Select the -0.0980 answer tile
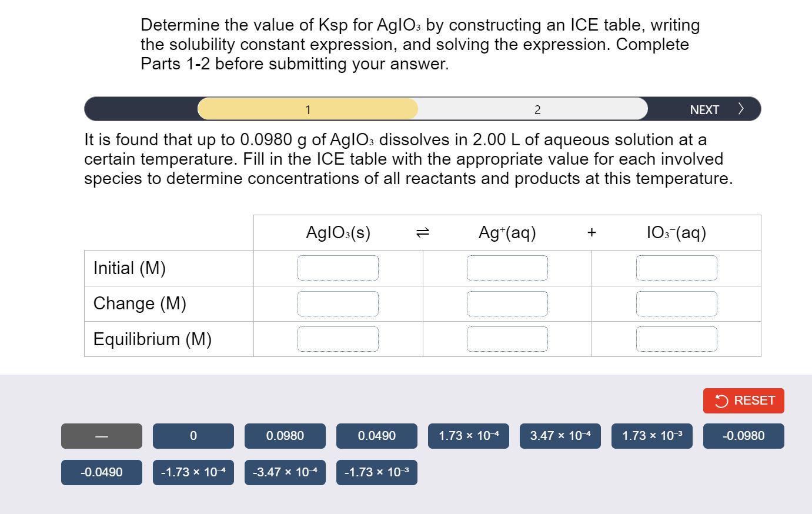 click(743, 436)
